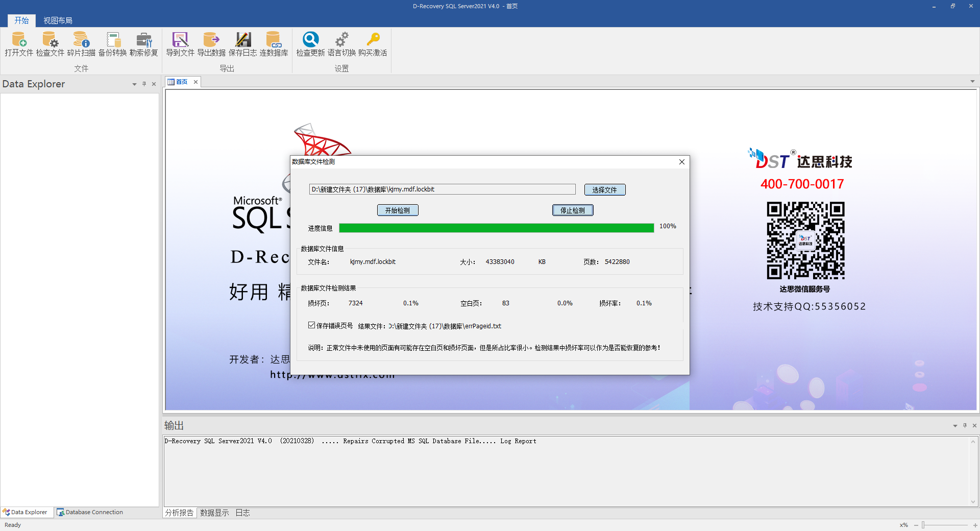Click zoom in plus in status bar
Image resolution: width=980 pixels, height=531 pixels.
(975, 525)
